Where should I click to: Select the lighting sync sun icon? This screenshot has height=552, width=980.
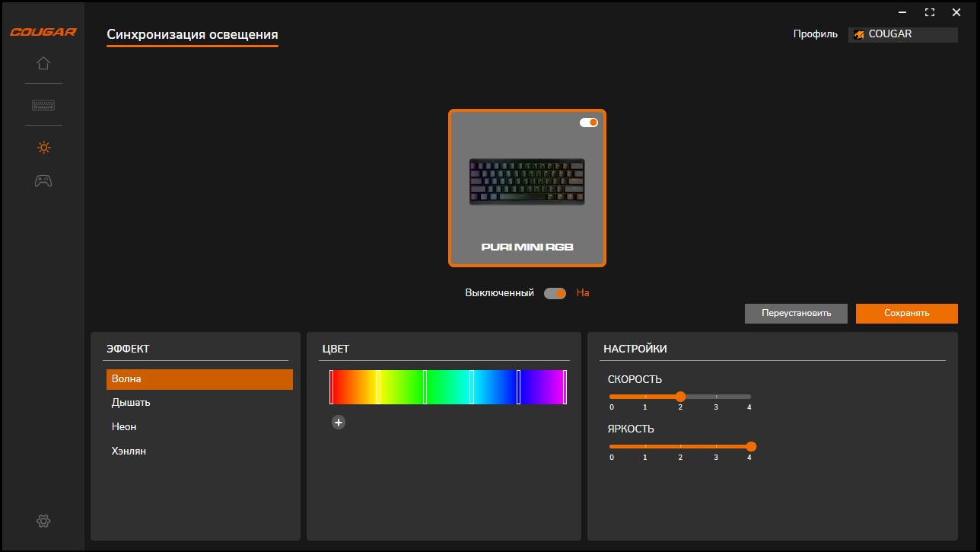43,148
